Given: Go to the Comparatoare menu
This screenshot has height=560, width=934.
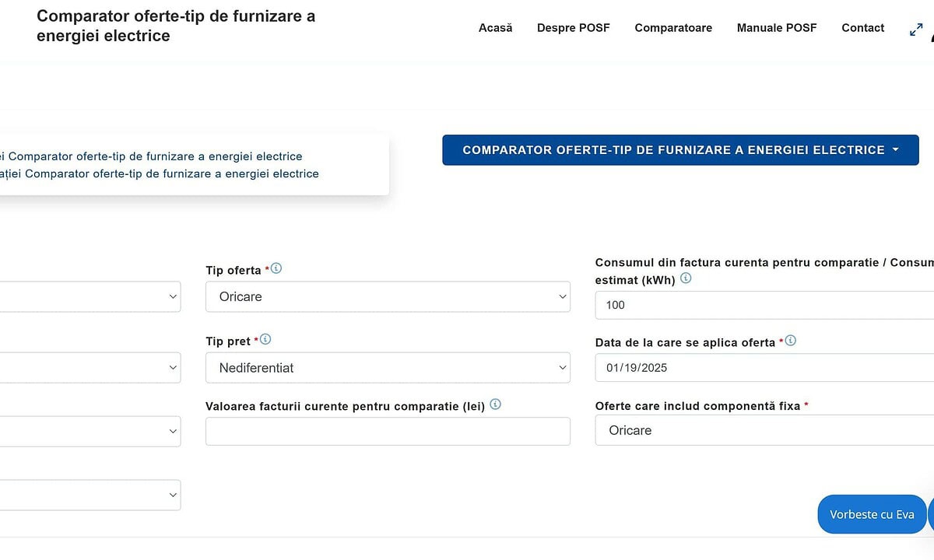Looking at the screenshot, I should (673, 28).
